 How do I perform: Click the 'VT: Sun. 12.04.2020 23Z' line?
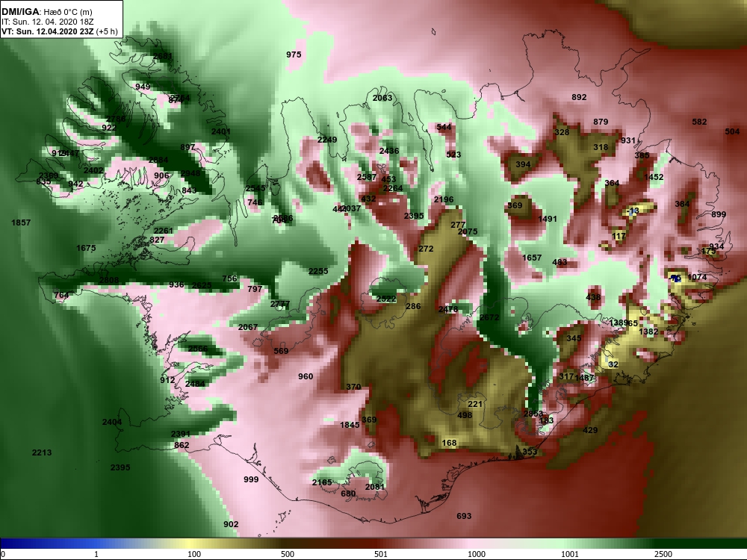48,31
